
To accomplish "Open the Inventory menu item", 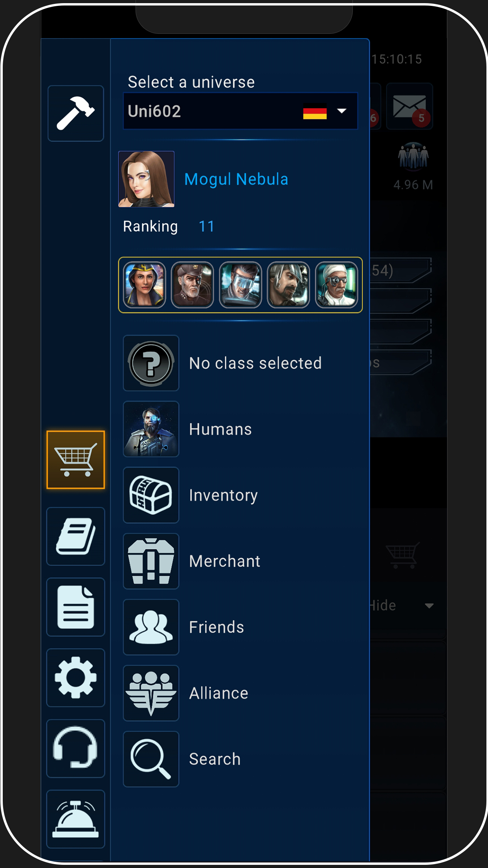I will [240, 495].
